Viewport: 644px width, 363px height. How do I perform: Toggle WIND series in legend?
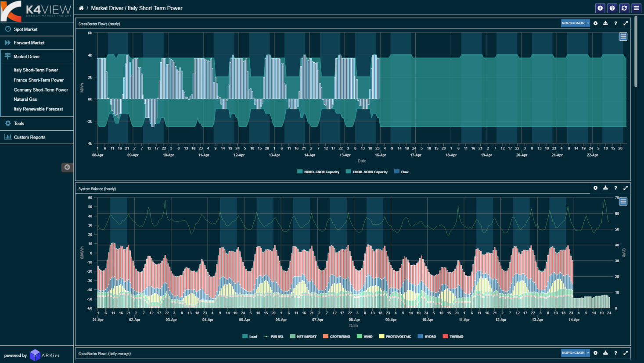(x=365, y=337)
